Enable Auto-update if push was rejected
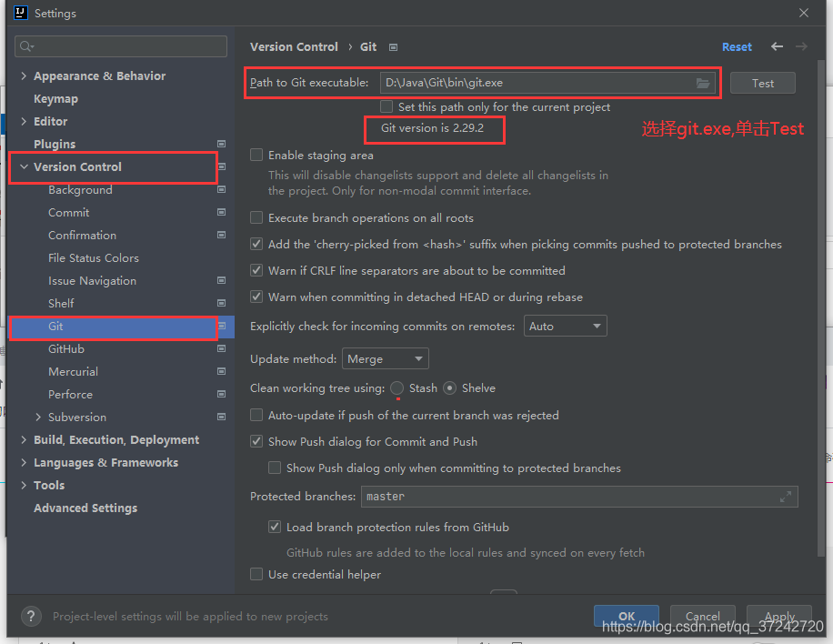Image resolution: width=833 pixels, height=644 pixels. (256, 415)
